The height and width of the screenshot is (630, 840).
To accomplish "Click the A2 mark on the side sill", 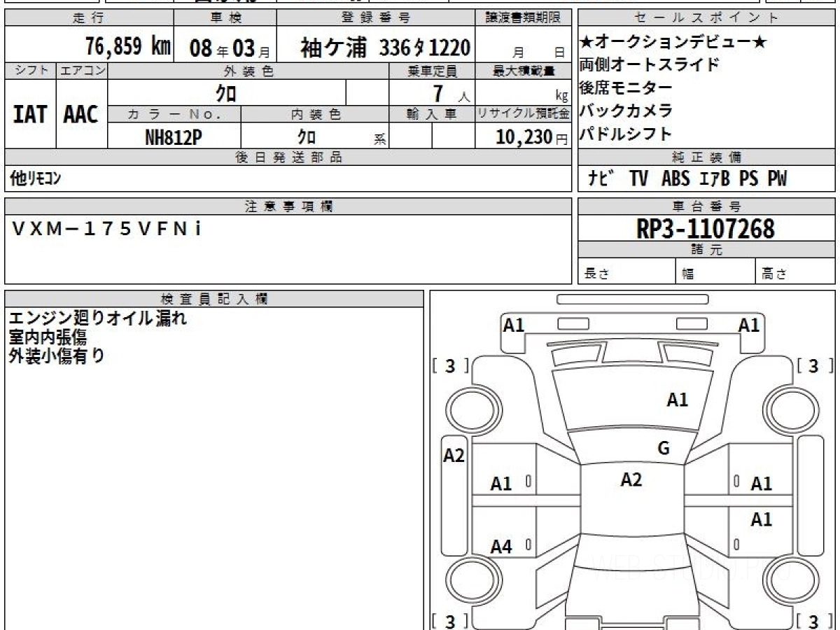I will tap(454, 456).
